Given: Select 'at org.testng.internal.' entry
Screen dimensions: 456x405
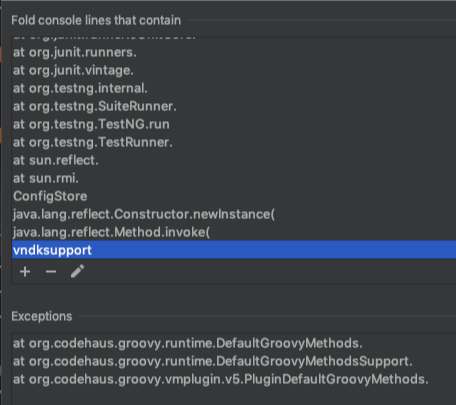Looking at the screenshot, I should (234, 88).
